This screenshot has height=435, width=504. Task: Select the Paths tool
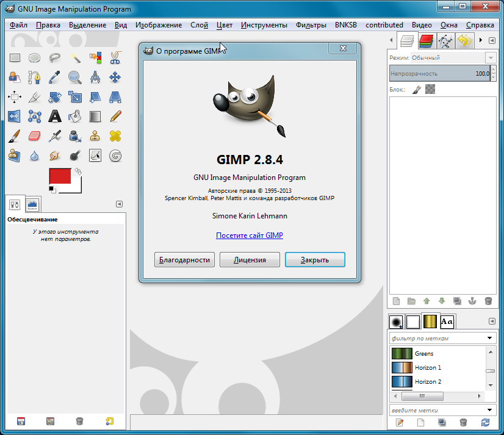click(34, 77)
